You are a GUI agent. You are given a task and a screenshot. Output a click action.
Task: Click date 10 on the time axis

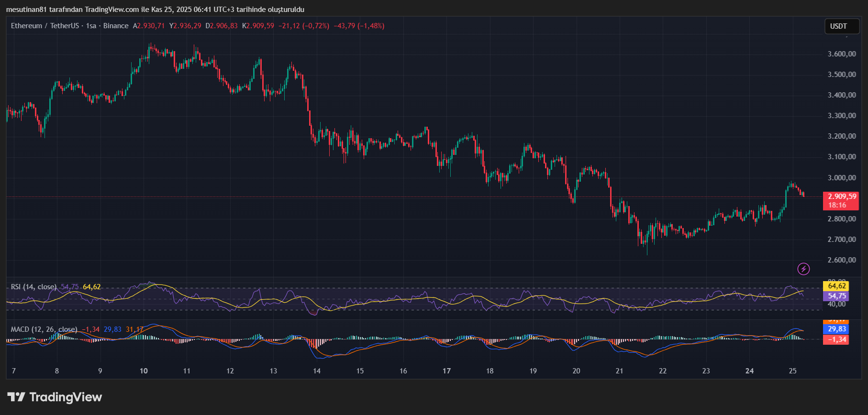(x=144, y=371)
